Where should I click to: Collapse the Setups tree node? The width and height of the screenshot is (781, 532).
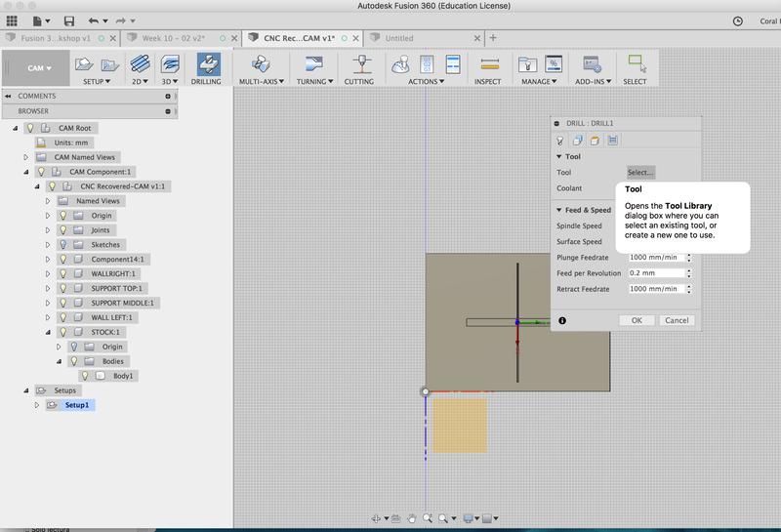pos(26,390)
